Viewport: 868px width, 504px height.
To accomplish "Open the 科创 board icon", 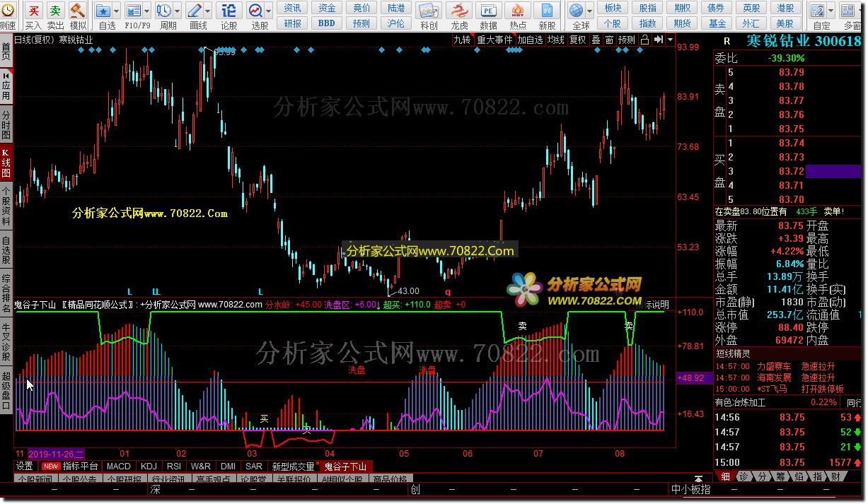I will click(x=428, y=11).
